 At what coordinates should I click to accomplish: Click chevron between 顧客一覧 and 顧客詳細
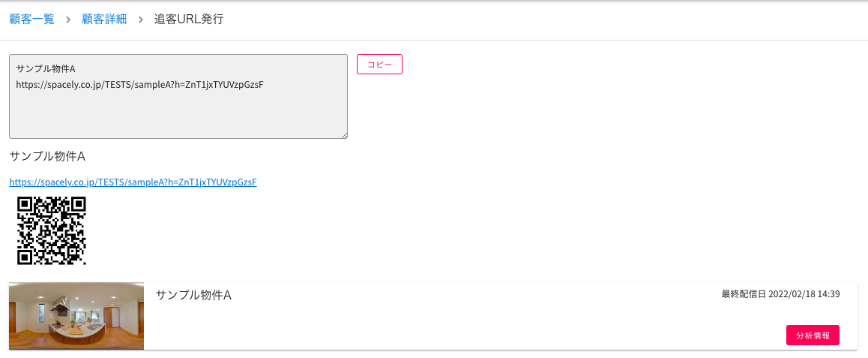(x=68, y=20)
